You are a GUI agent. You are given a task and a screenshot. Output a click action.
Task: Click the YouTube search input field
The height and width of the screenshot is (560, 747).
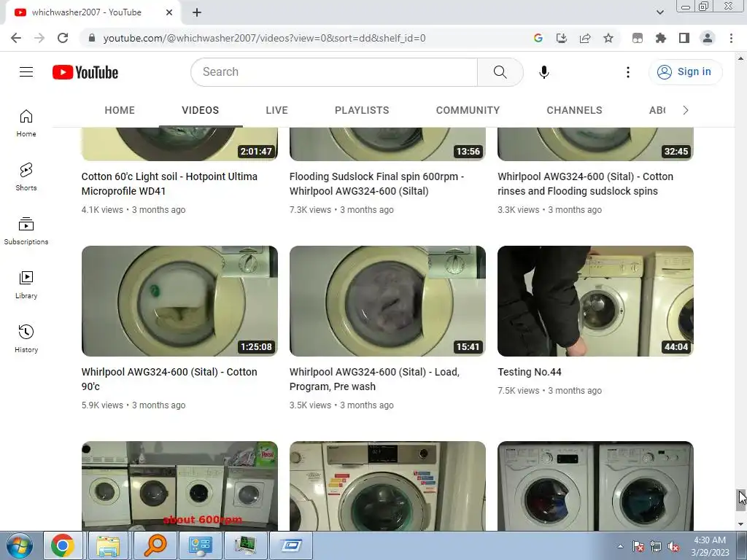[x=333, y=72]
